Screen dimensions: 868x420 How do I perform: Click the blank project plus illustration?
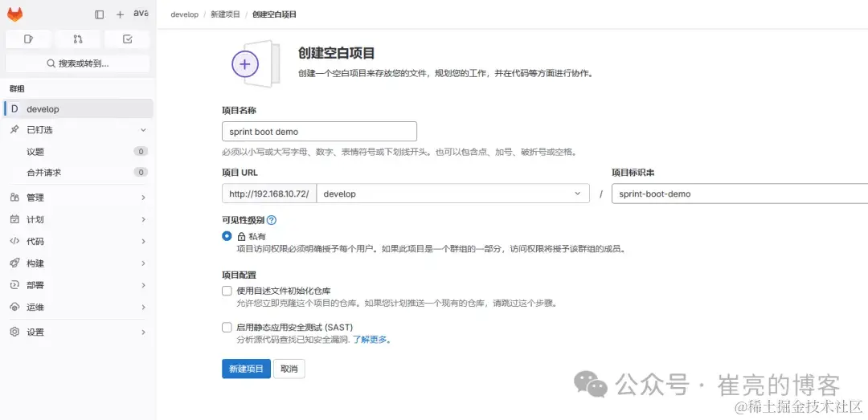click(245, 64)
